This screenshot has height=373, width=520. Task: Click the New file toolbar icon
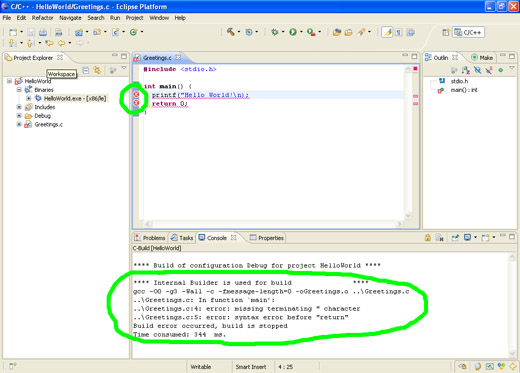(13, 32)
